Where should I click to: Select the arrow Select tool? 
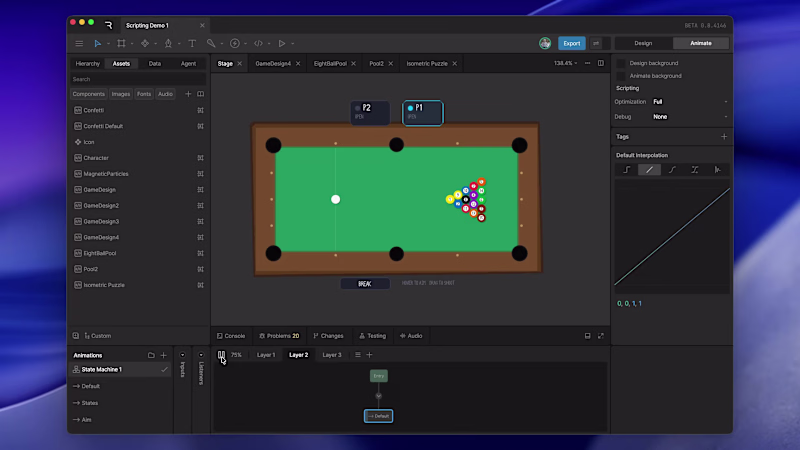97,43
